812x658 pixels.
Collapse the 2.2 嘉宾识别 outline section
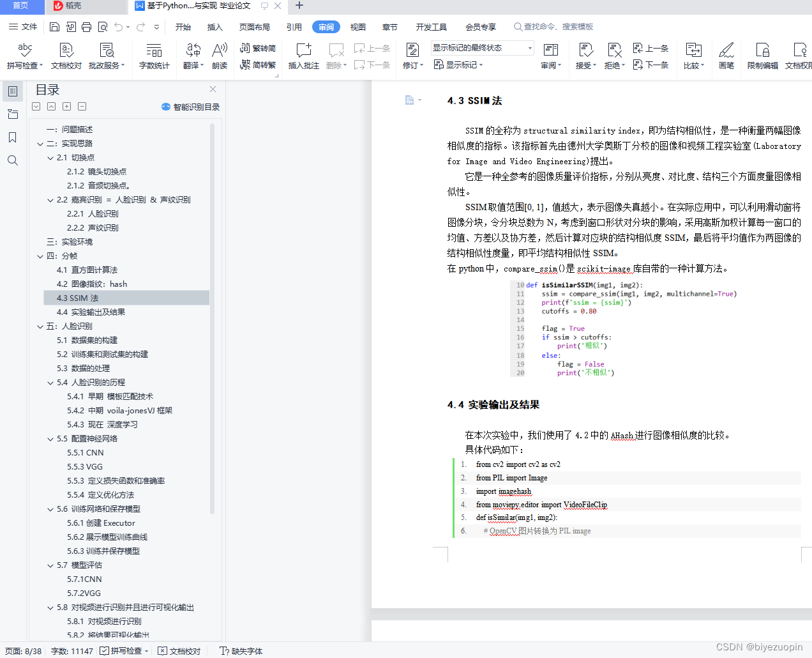(x=50, y=199)
